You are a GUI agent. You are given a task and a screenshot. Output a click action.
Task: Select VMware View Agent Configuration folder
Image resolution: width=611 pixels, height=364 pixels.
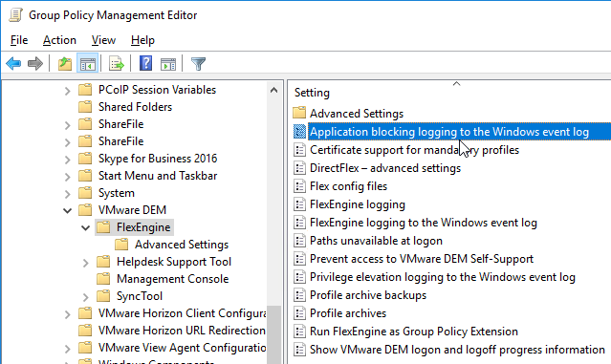coord(182,348)
